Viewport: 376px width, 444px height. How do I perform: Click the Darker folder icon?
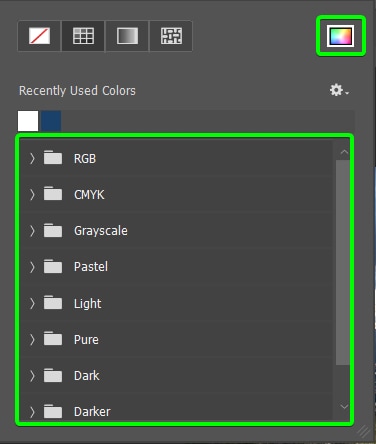53,411
